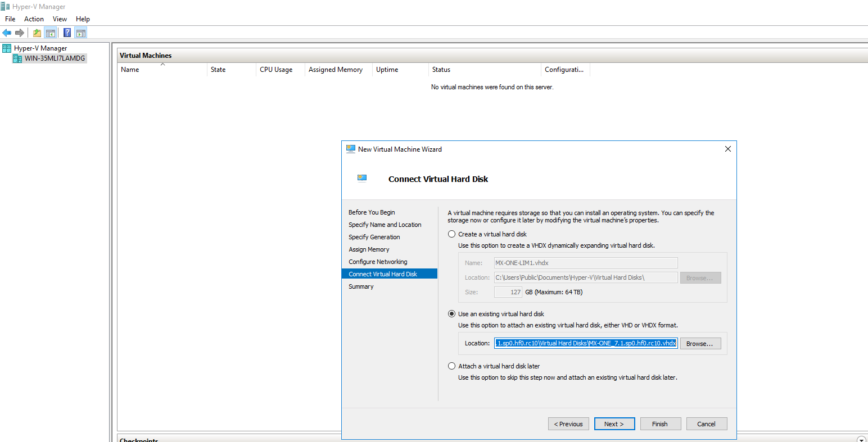Viewport: 868px width, 442px height.
Task: Select Create a virtual hard disk option
Action: [452, 234]
